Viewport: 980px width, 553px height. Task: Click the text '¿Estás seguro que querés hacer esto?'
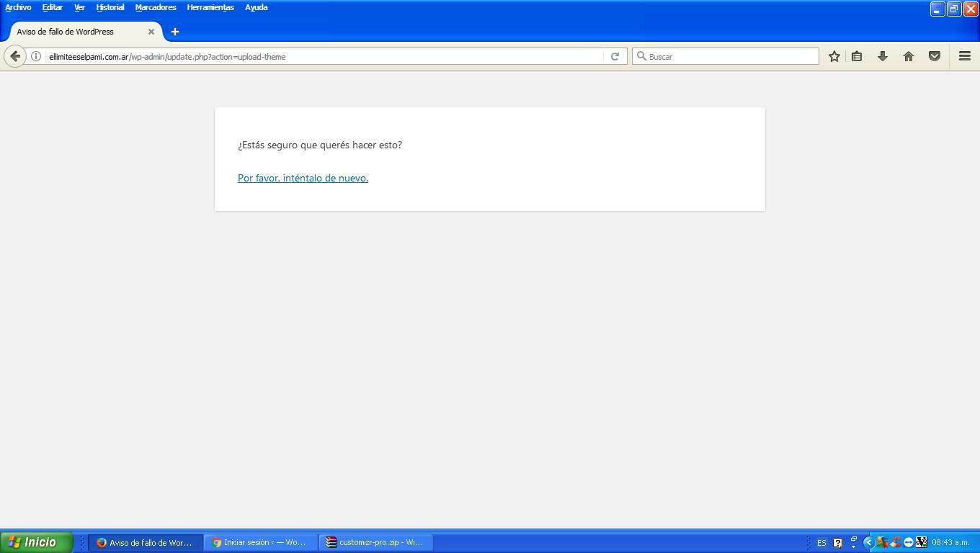click(320, 145)
